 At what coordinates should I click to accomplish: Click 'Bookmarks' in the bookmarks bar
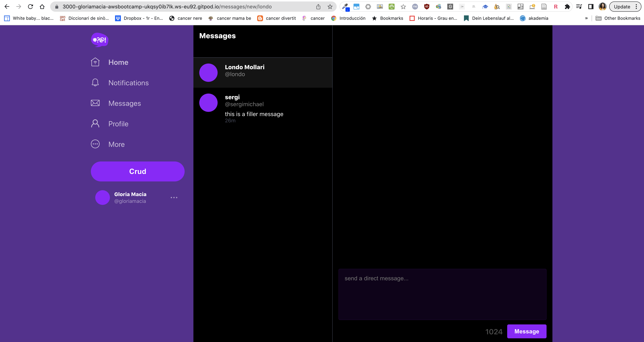tap(391, 18)
